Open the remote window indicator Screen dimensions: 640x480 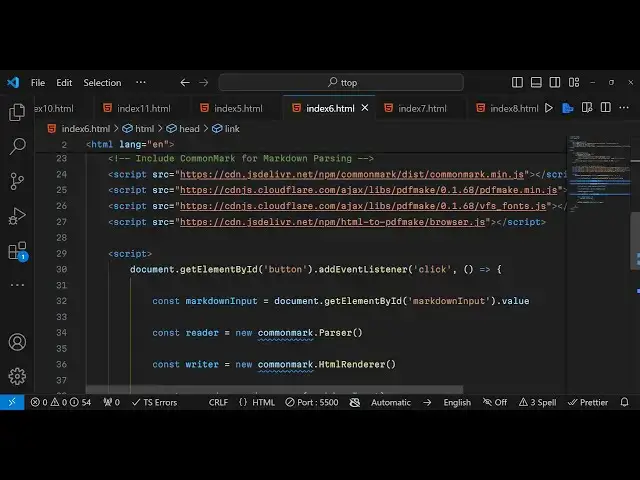pyautogui.click(x=12, y=402)
